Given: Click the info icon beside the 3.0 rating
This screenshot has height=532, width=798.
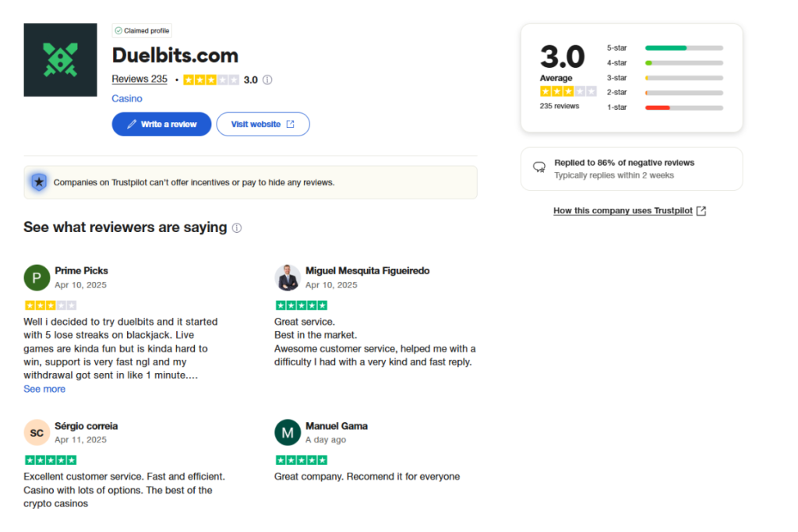Looking at the screenshot, I should [x=267, y=80].
